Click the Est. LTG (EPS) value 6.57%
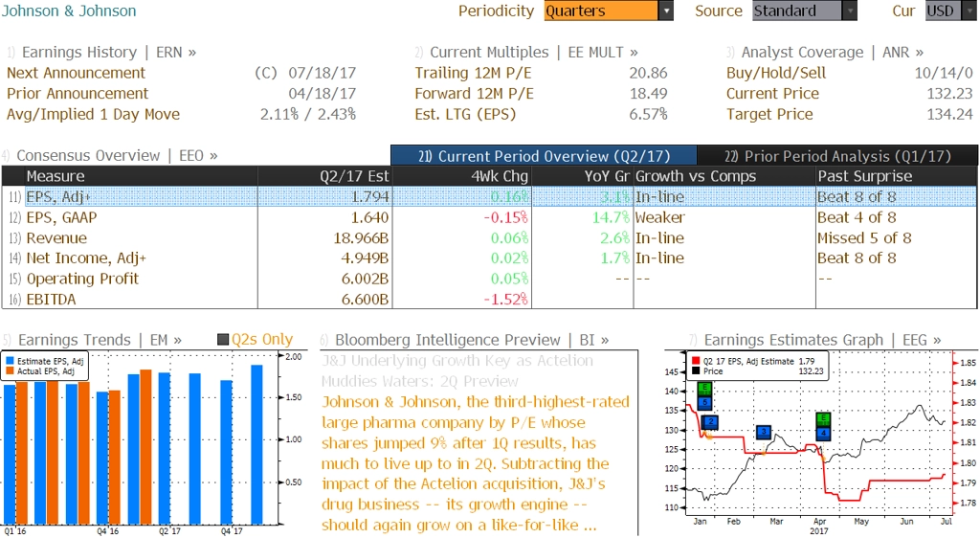 point(648,114)
